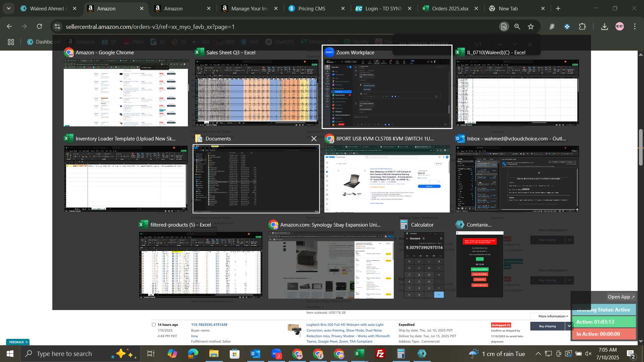Launch Microsoft Edge from the taskbar
This screenshot has width=644, height=362.
(x=193, y=354)
